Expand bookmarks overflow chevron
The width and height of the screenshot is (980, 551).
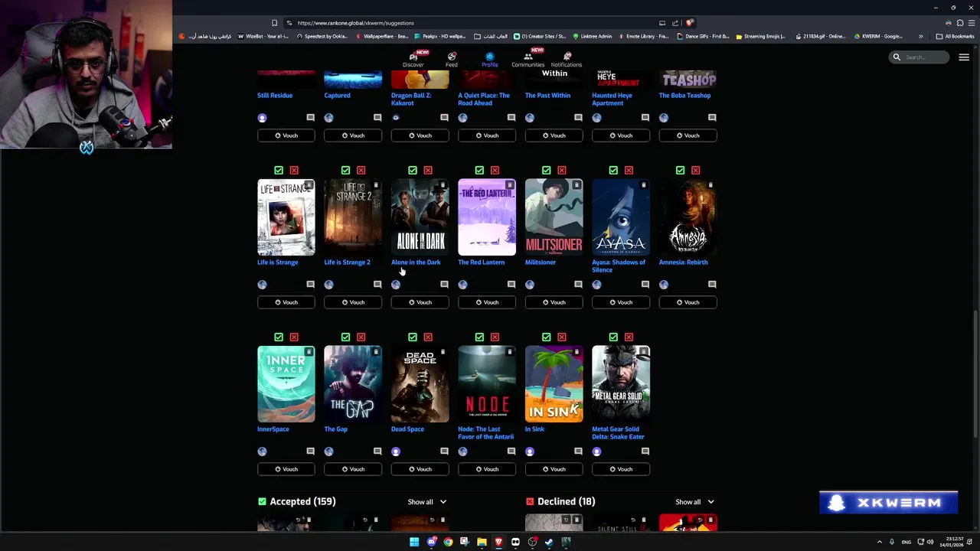point(920,36)
